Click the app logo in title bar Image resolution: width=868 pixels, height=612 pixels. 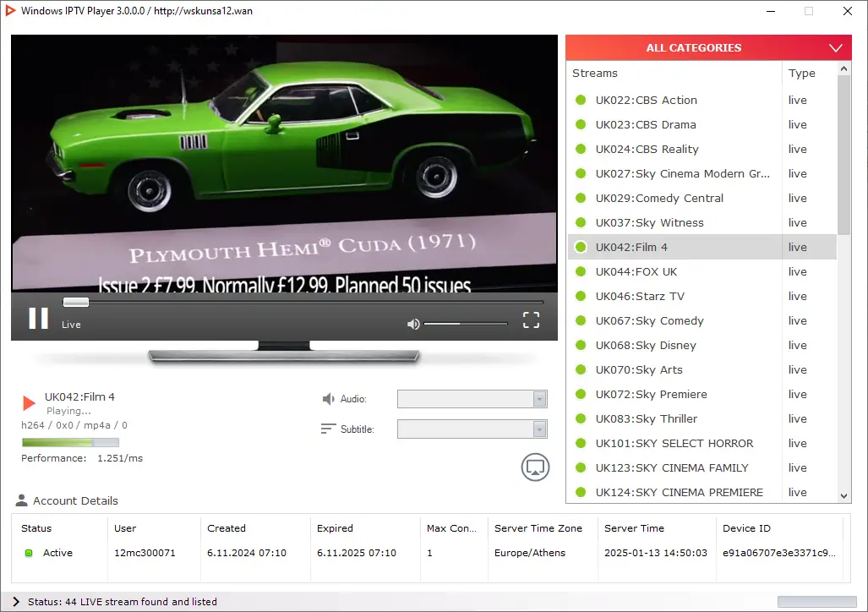coord(10,10)
